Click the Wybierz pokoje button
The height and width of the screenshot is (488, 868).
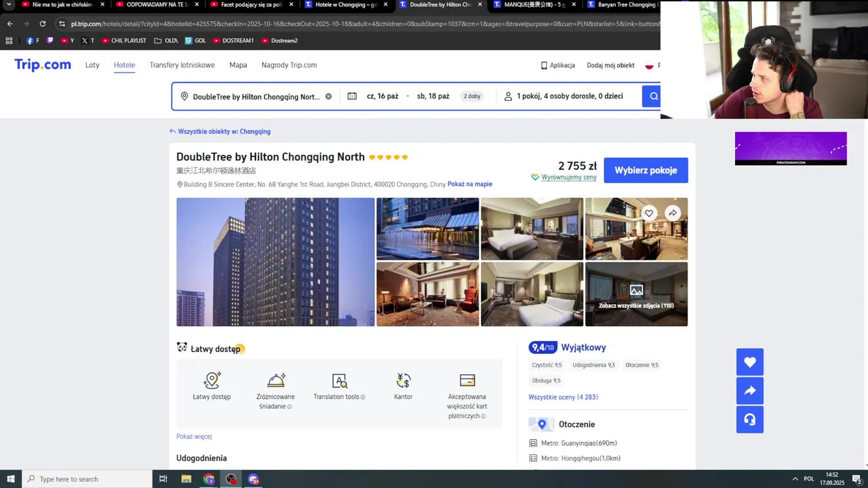tap(646, 170)
